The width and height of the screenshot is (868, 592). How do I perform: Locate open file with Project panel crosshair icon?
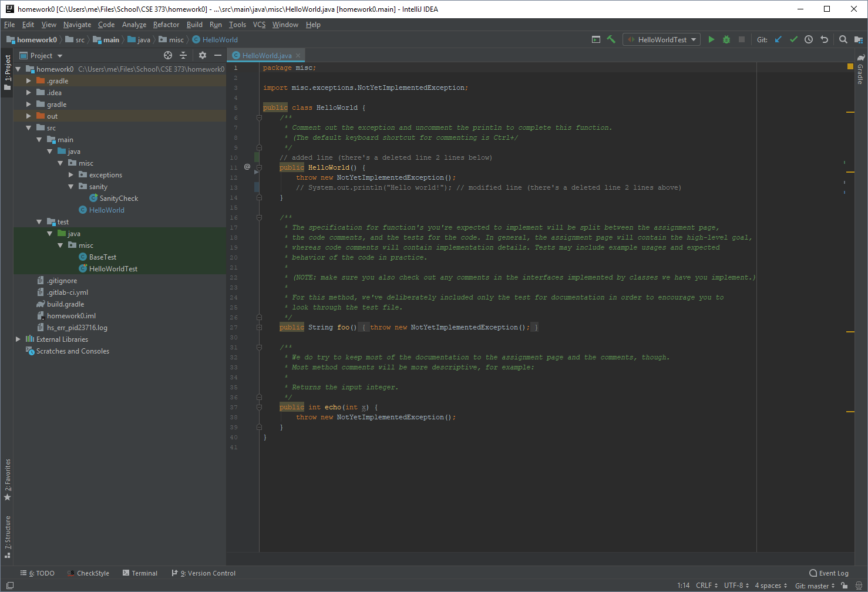(x=168, y=55)
